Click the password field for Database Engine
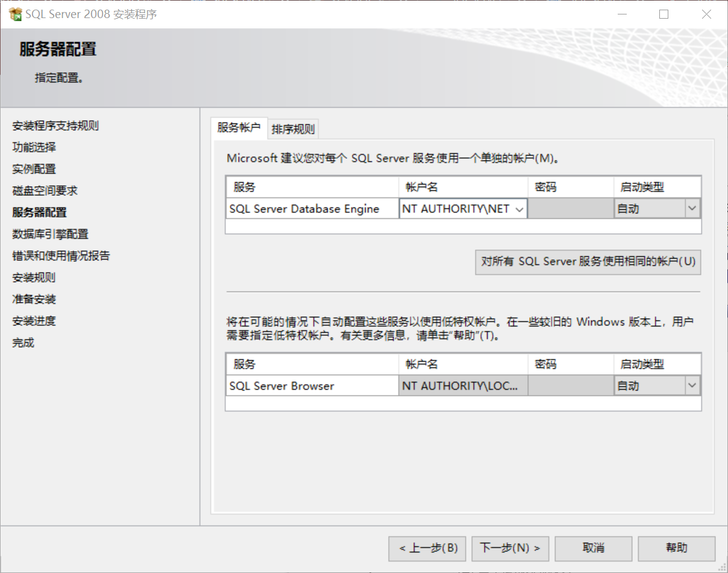Screen dimensions: 728x573 pyautogui.click(x=570, y=208)
